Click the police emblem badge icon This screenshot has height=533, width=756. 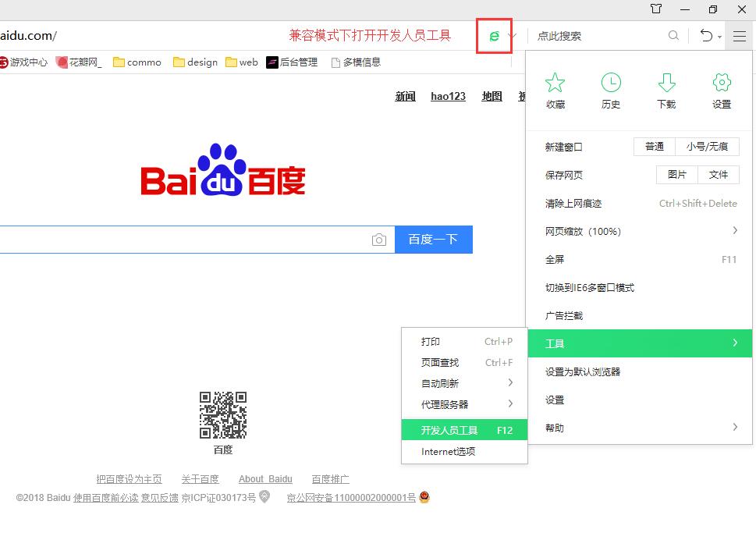coord(424,497)
